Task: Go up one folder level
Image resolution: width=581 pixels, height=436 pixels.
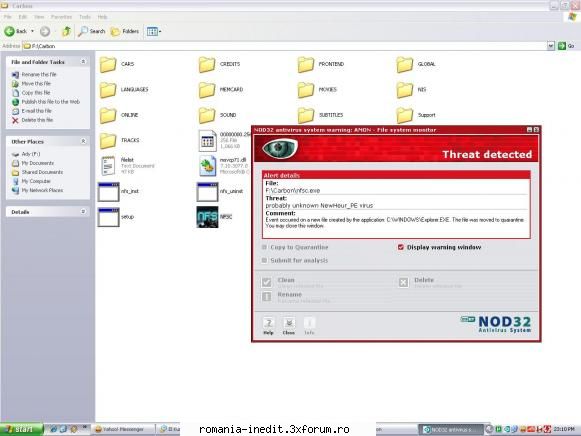Action: (66, 31)
